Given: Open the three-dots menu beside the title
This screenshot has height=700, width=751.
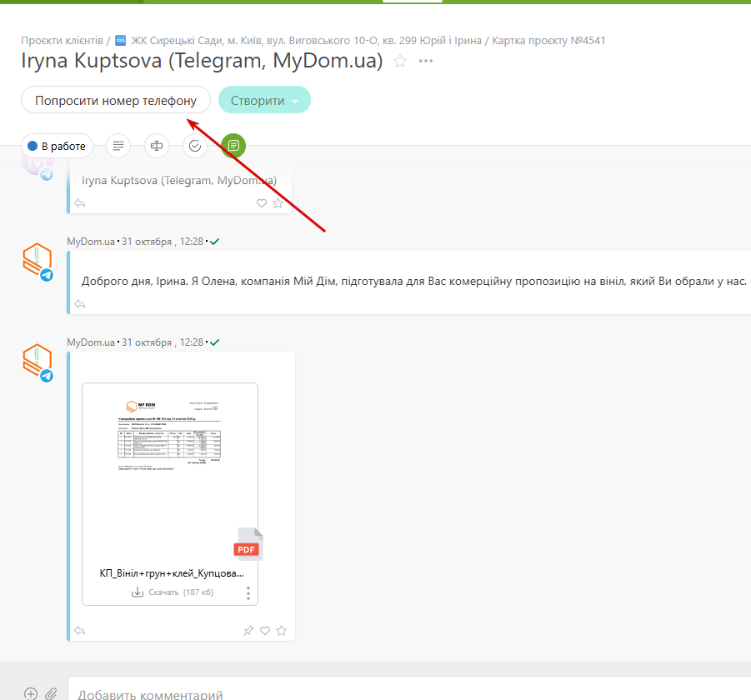Looking at the screenshot, I should tap(426, 62).
